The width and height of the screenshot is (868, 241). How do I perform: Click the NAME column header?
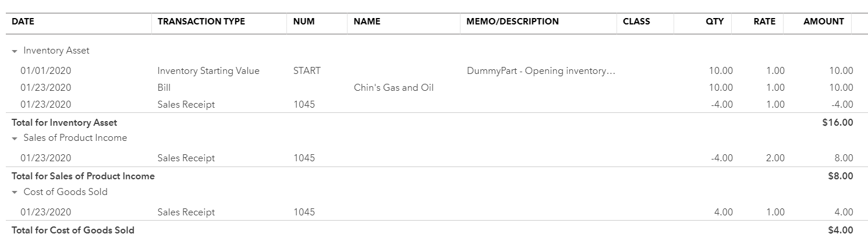click(367, 22)
